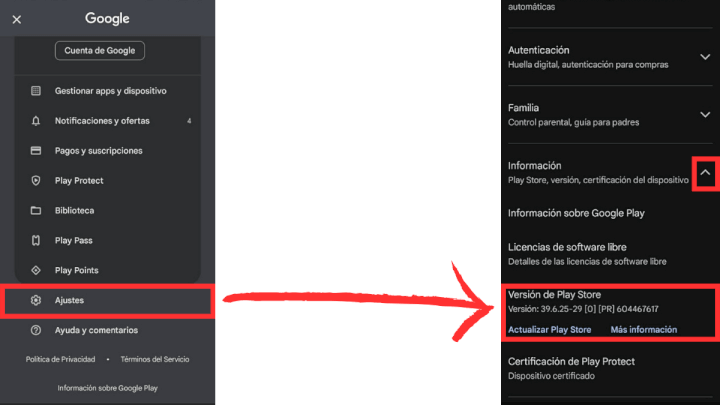This screenshot has height=405, width=720.
Task: Open Información sobre Google Play footer link
Action: 107,388
